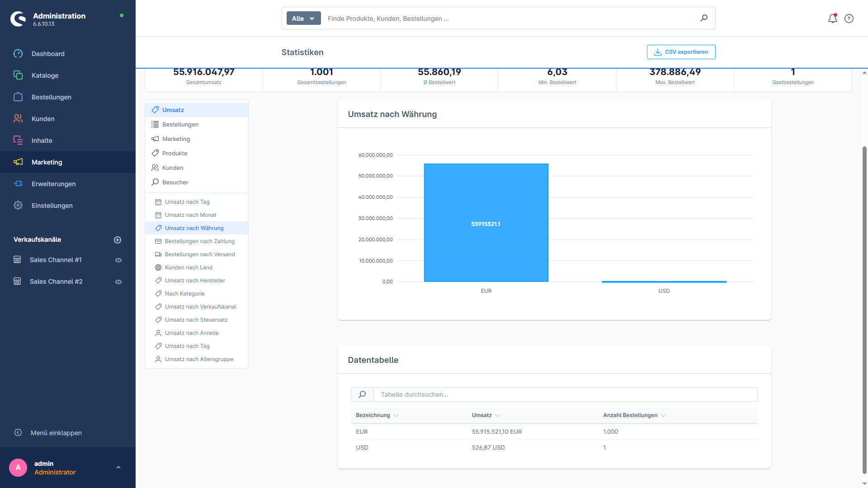Click the notification bell icon
Screen dimensions: 868x488
pos(832,19)
